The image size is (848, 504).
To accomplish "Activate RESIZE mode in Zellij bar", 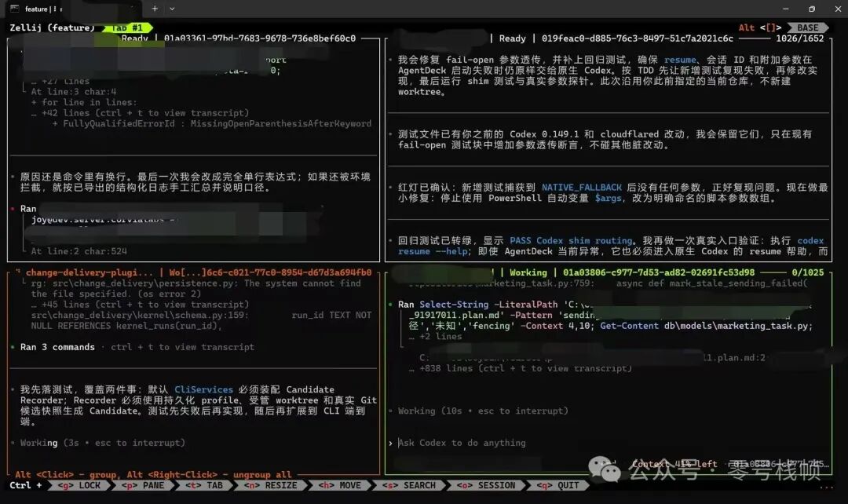I will (x=270, y=486).
